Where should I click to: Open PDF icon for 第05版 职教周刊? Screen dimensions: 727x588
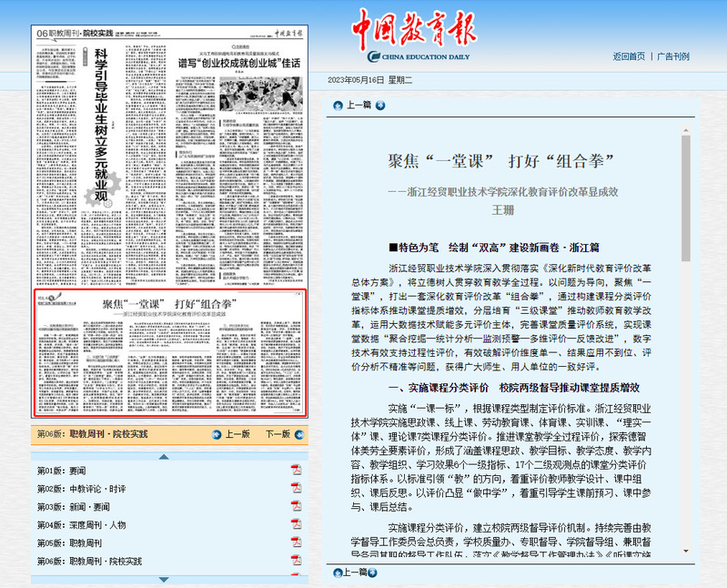point(296,542)
